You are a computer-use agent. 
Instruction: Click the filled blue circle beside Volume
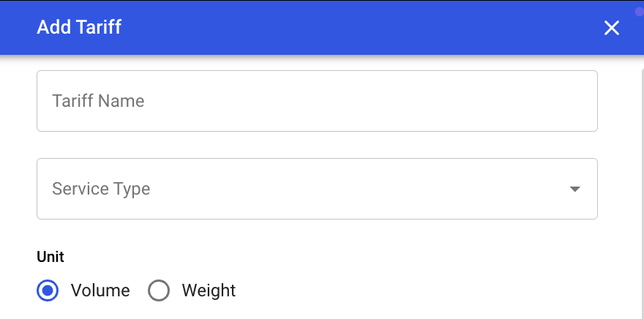click(48, 290)
